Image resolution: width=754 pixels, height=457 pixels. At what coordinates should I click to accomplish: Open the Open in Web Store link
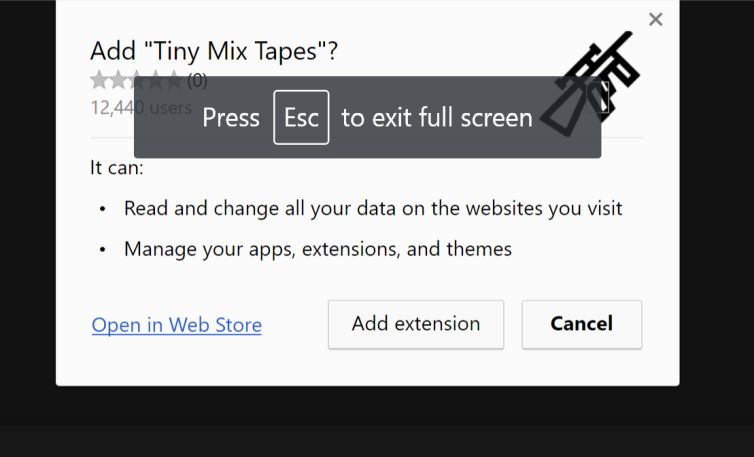coord(176,325)
